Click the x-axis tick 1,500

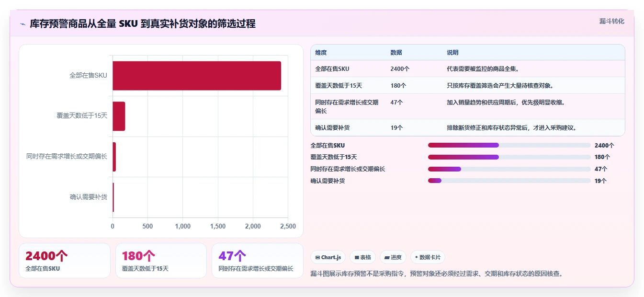pyautogui.click(x=218, y=226)
